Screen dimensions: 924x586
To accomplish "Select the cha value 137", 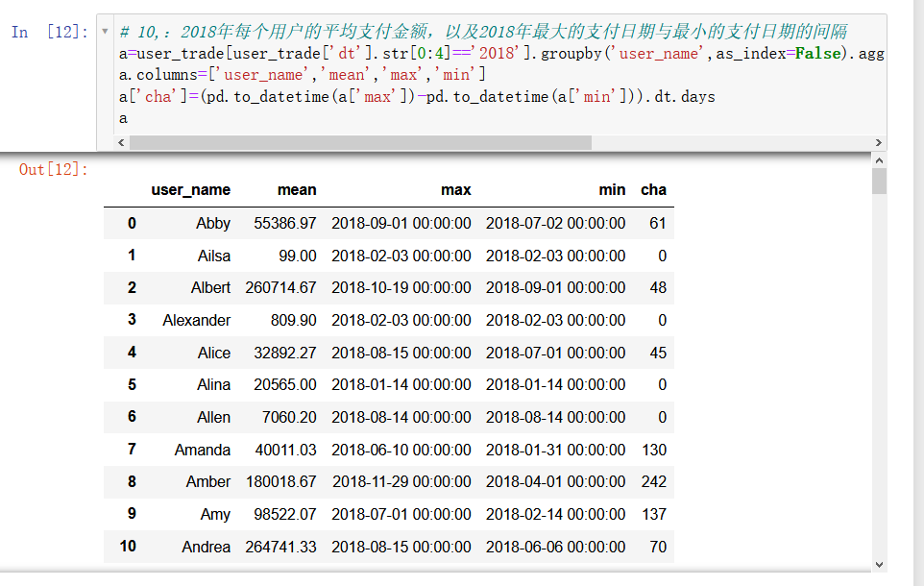I will (654, 514).
